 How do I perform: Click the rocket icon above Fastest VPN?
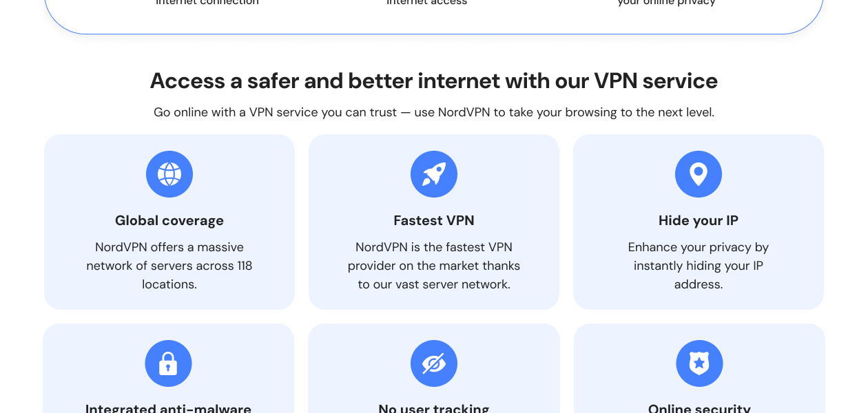[434, 174]
